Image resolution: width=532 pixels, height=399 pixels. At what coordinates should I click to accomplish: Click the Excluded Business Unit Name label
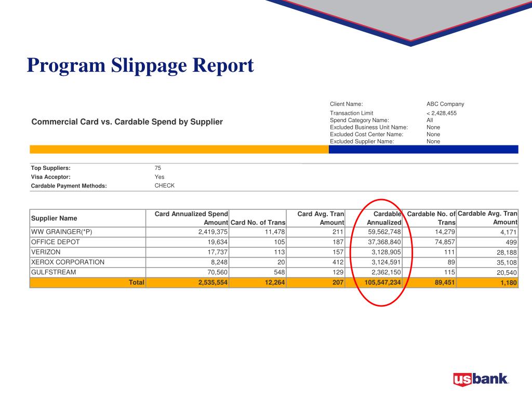click(x=369, y=127)
